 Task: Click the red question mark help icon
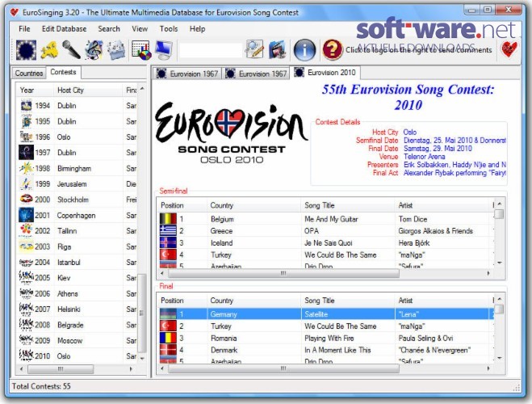[x=333, y=50]
